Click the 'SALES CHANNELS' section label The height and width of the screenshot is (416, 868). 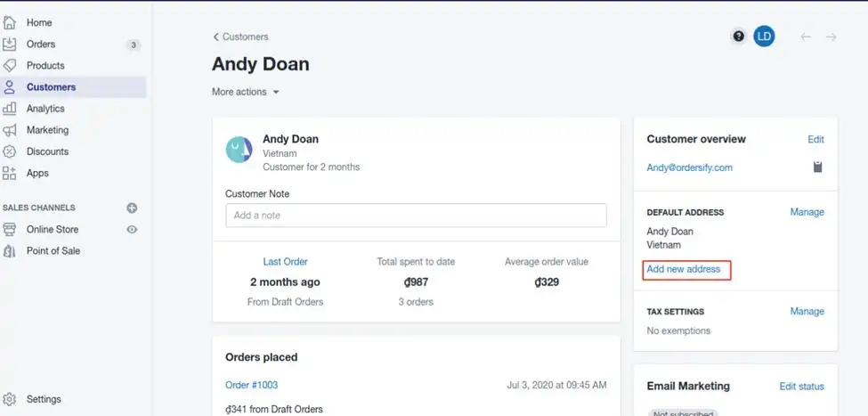tap(39, 208)
